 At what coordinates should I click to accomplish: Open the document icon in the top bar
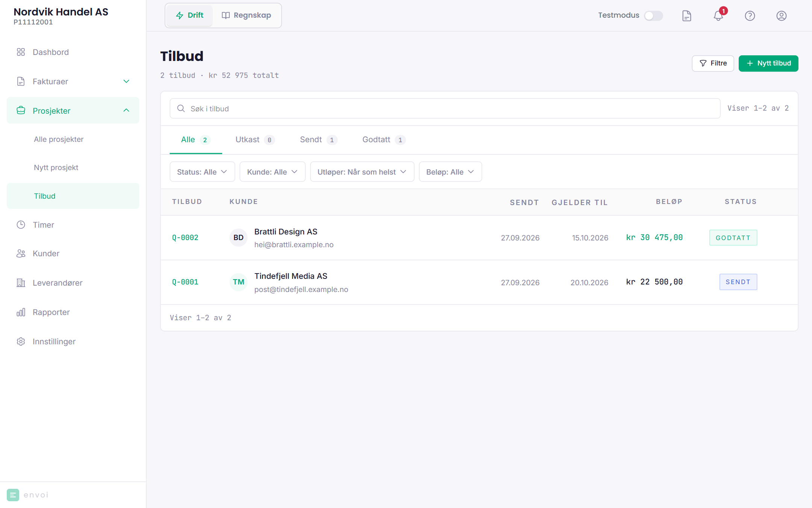(686, 15)
